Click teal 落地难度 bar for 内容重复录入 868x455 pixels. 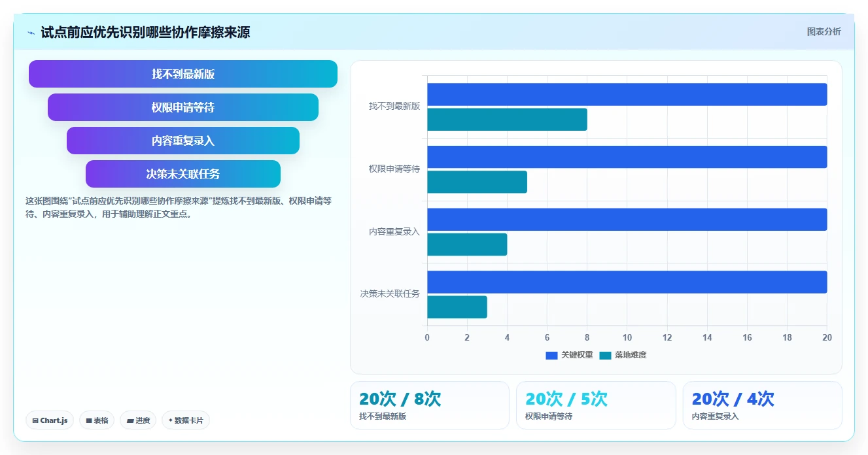467,244
